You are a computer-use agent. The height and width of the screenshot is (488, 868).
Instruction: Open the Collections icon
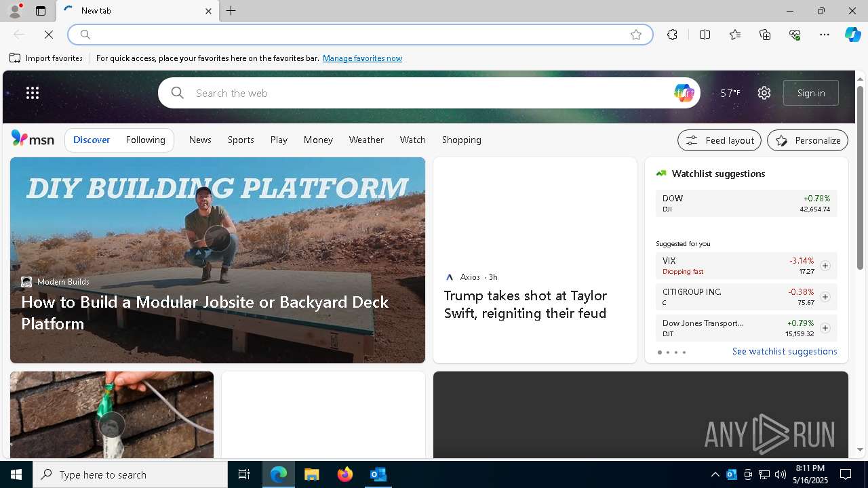click(x=765, y=35)
